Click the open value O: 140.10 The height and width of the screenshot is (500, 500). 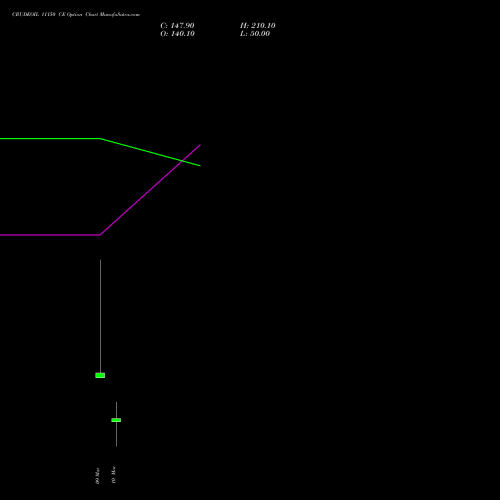(177, 34)
